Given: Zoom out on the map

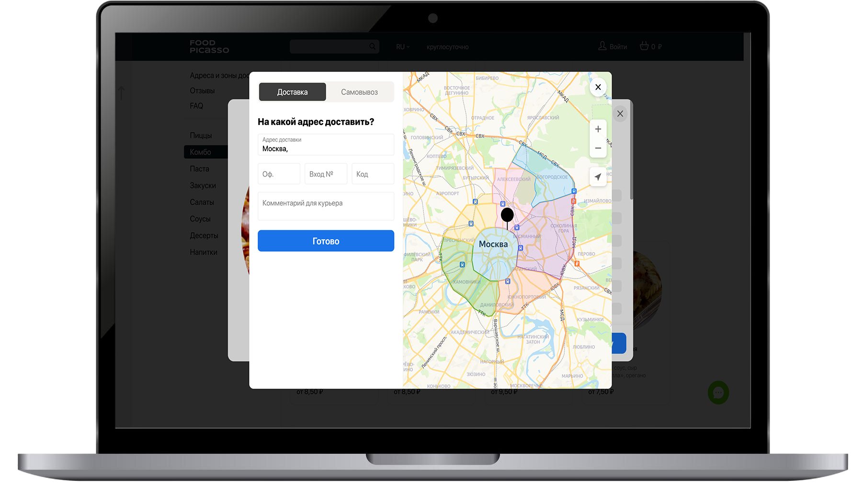Looking at the screenshot, I should [x=598, y=148].
